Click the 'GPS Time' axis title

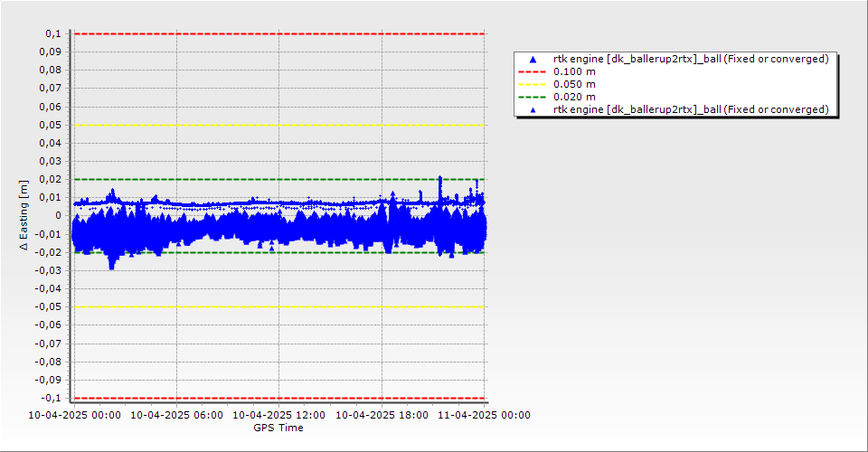(278, 428)
